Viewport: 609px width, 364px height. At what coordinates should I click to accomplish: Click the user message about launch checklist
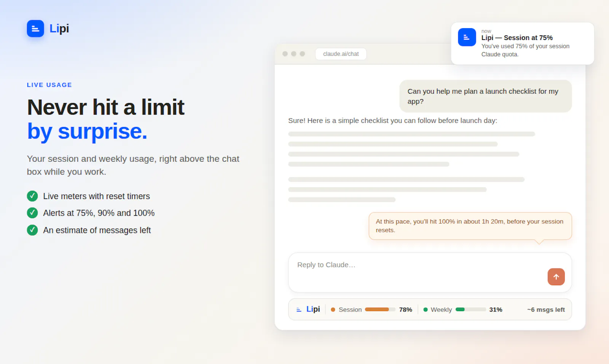pyautogui.click(x=485, y=96)
